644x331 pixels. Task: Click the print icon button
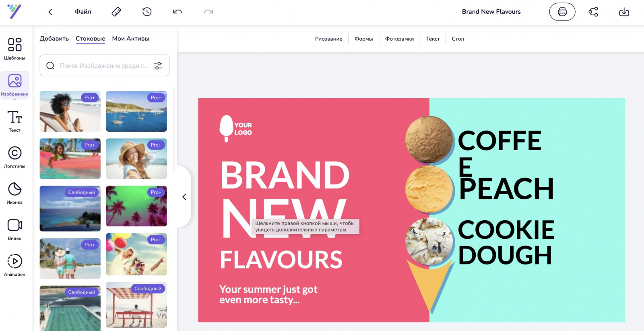pos(562,12)
